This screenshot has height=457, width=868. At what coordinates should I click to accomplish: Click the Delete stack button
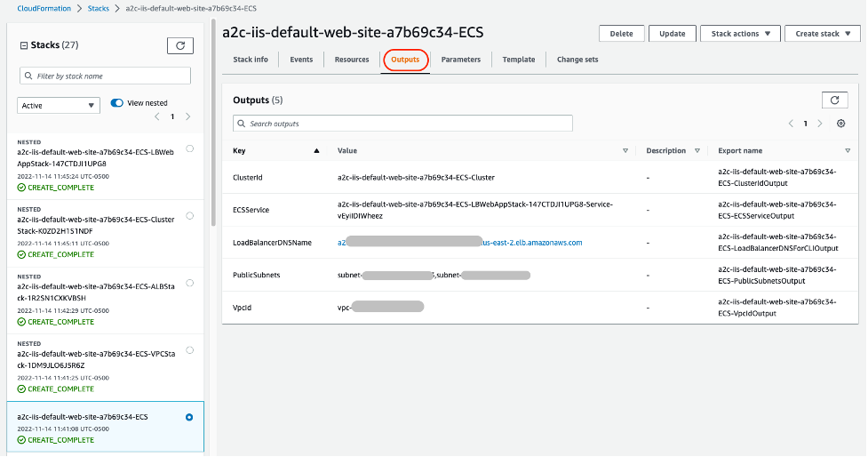622,34
